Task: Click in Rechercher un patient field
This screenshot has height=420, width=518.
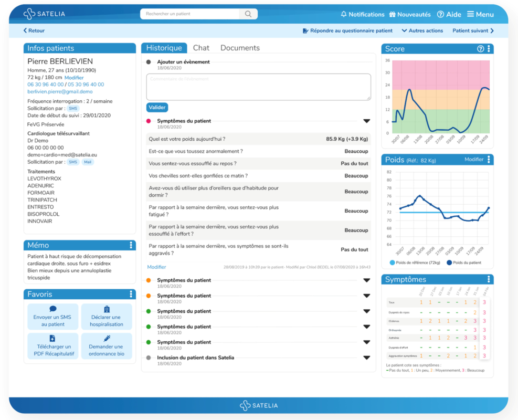Action: [190, 14]
